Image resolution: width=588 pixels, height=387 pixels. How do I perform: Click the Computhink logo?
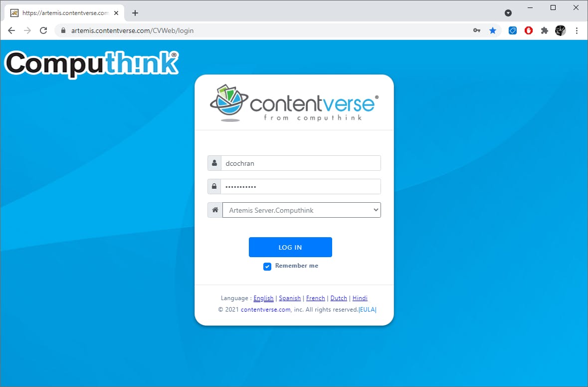pos(91,64)
